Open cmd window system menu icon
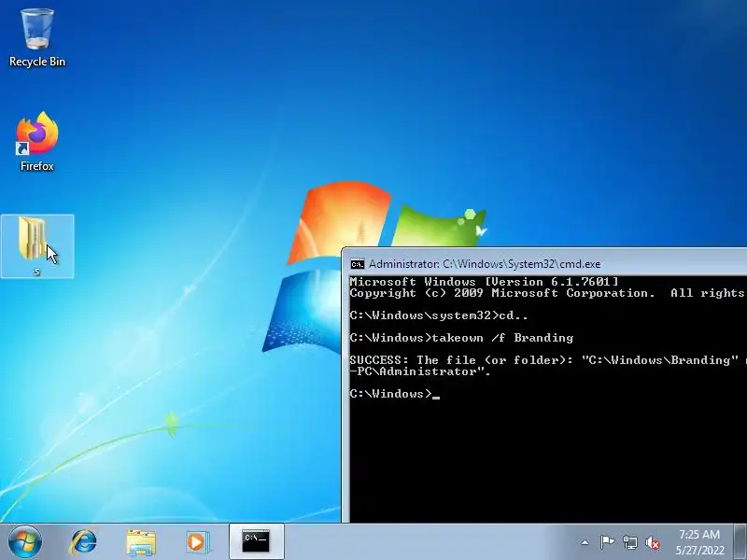This screenshot has width=747, height=560. [x=358, y=264]
